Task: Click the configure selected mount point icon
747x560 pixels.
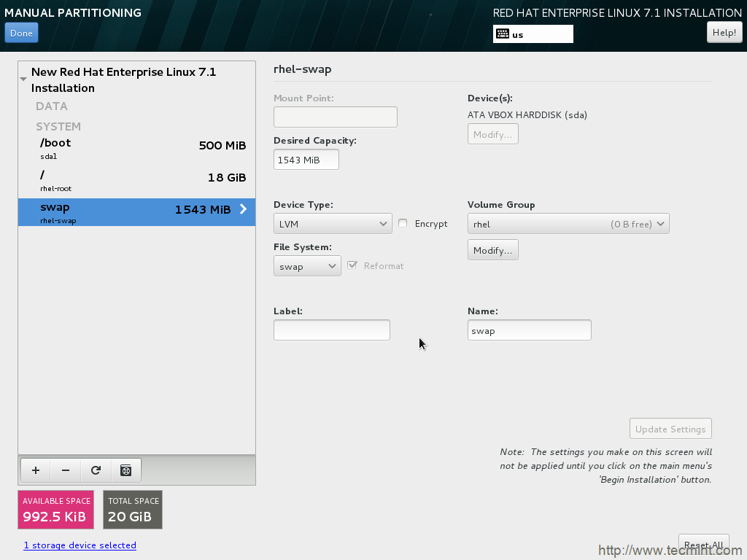Action: click(125, 470)
